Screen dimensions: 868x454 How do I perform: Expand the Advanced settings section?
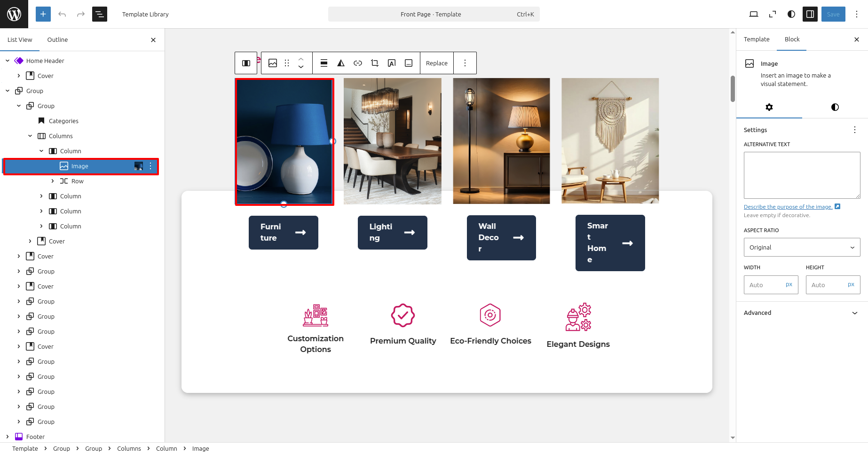click(x=802, y=313)
